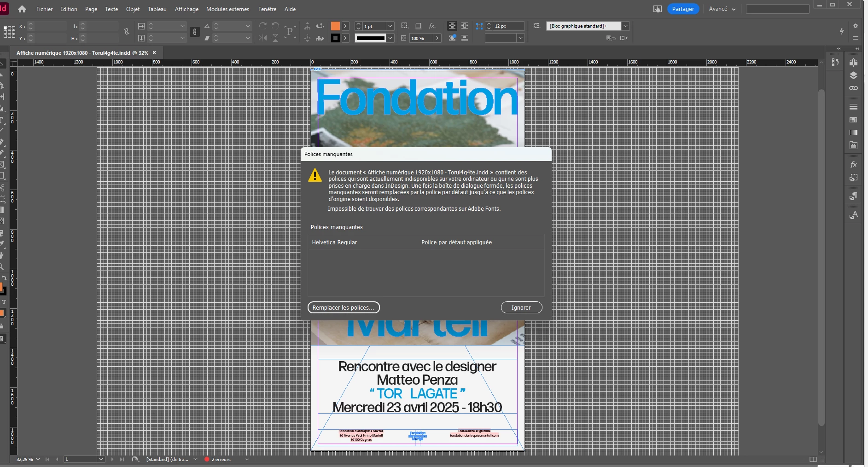Click the orange fill color swatch
Image resolution: width=868 pixels, height=467 pixels.
(335, 26)
